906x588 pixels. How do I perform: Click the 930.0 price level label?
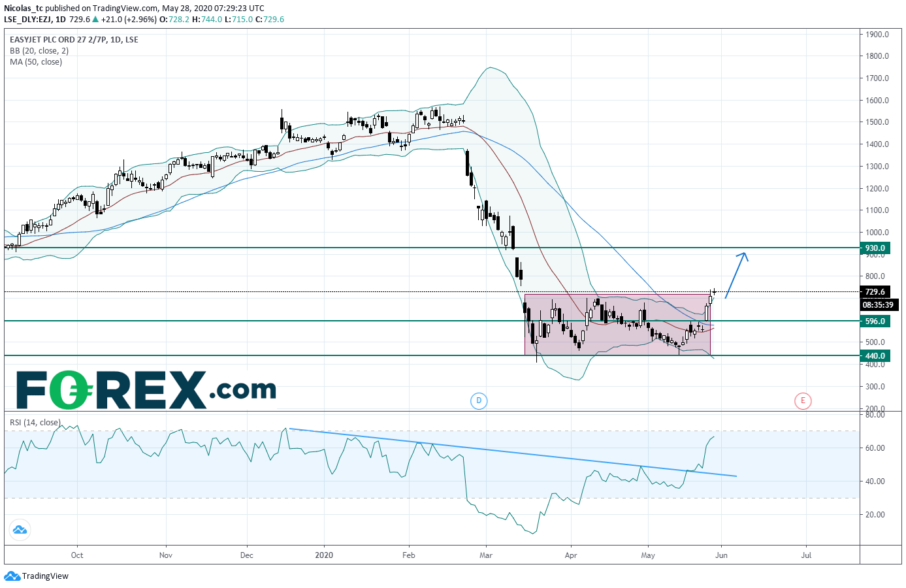point(875,248)
